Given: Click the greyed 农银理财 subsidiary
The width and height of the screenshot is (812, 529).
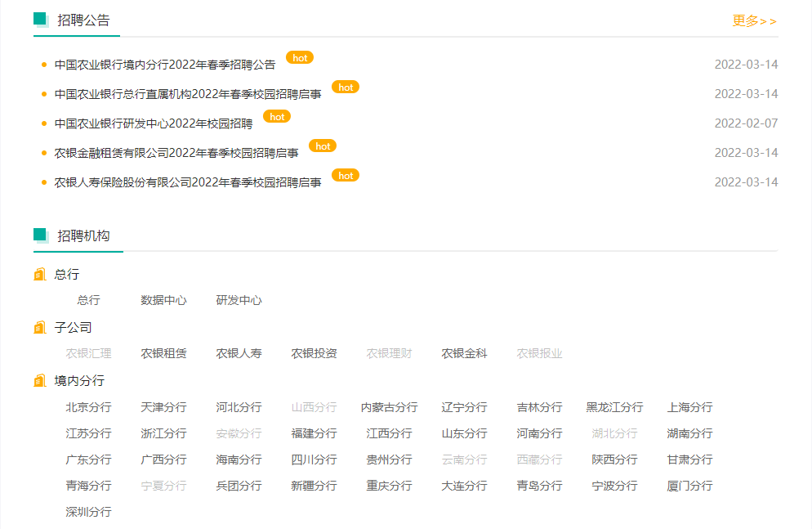Looking at the screenshot, I should point(389,354).
